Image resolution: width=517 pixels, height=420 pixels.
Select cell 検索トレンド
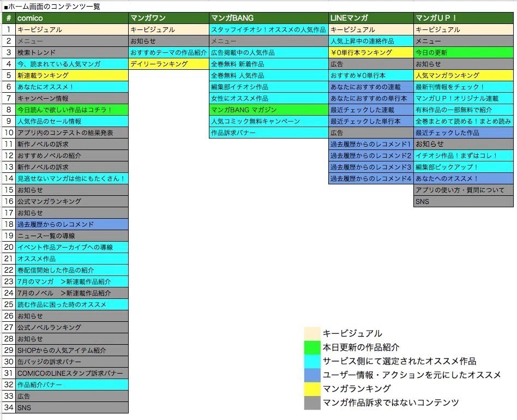pyautogui.click(x=72, y=52)
